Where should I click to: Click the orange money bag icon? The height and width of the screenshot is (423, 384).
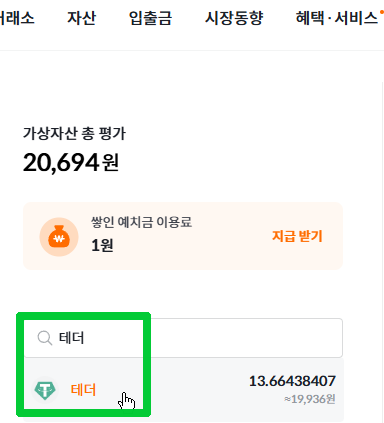(x=59, y=237)
